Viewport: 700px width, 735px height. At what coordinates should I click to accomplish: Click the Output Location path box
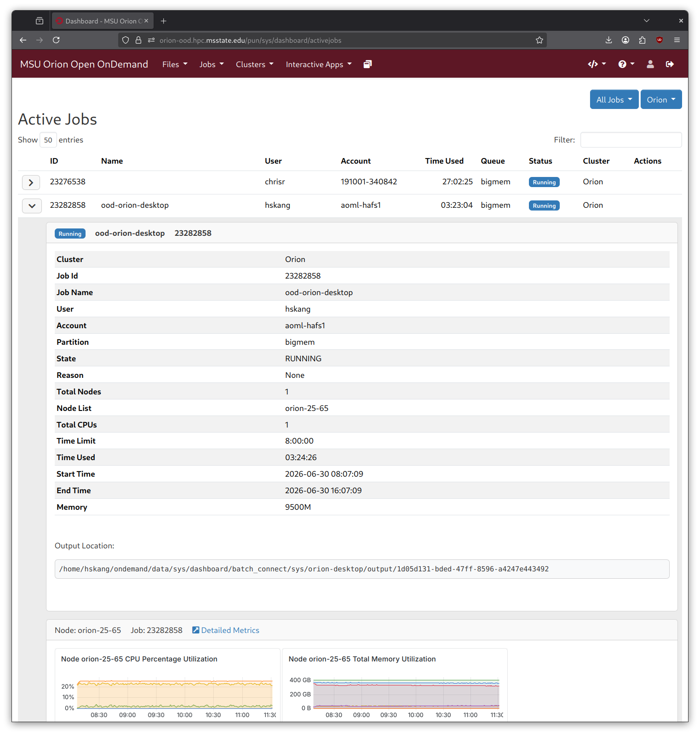pyautogui.click(x=362, y=569)
